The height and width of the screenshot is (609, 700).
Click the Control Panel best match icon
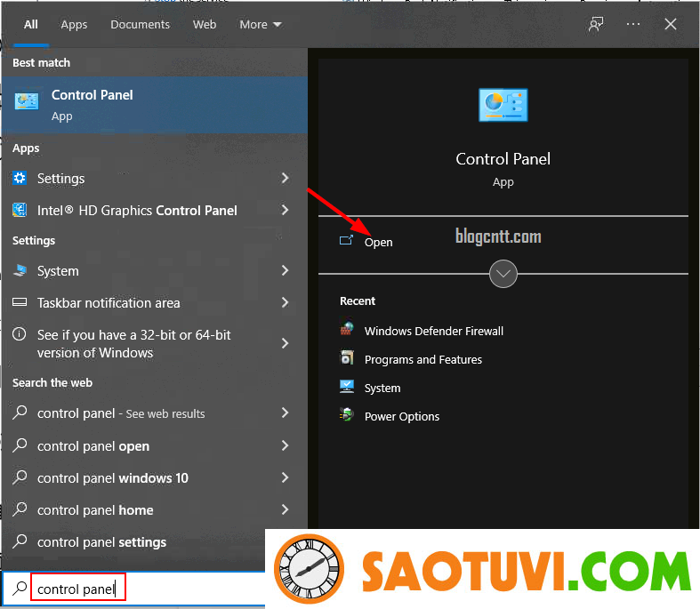pos(27,101)
